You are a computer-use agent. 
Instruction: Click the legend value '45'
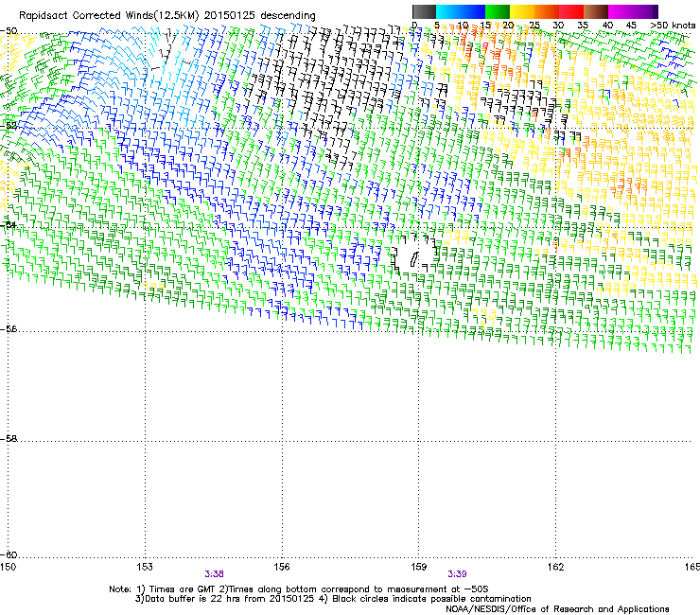[x=631, y=26]
